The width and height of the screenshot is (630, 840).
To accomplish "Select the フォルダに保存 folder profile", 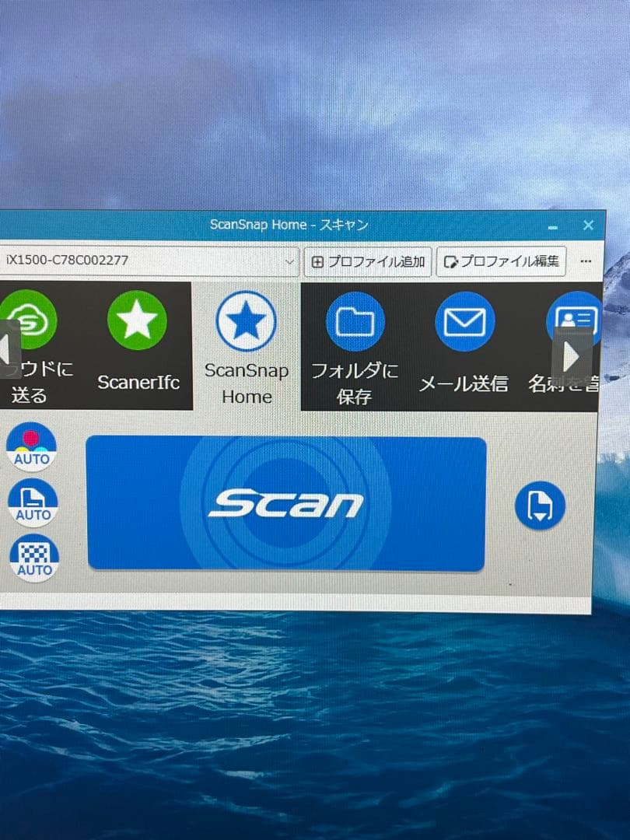I will coord(355,319).
